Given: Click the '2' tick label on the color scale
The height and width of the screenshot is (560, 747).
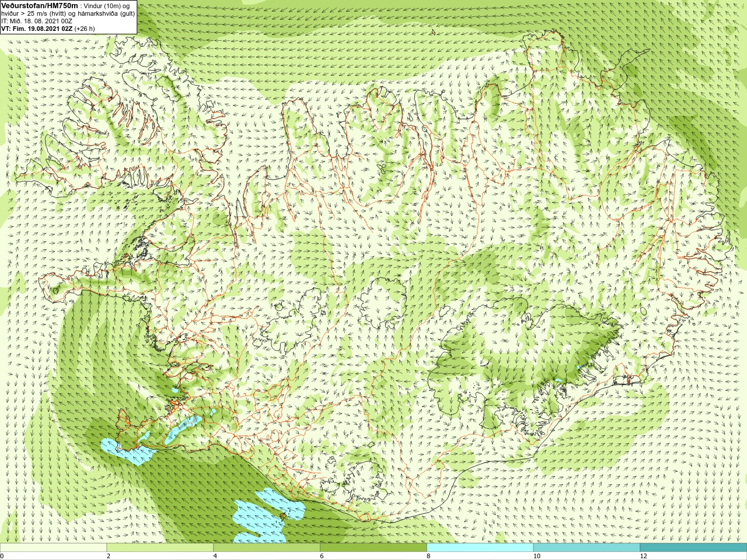Looking at the screenshot, I should [109, 556].
